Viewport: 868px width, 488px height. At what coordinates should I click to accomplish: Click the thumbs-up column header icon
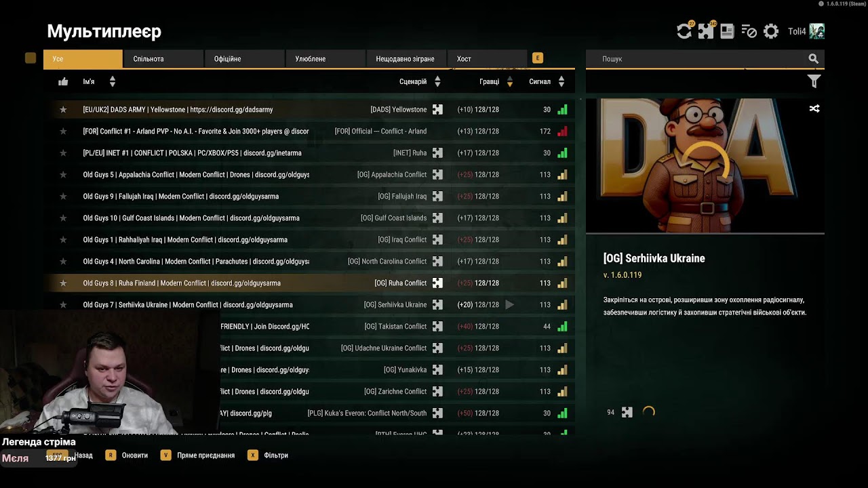(63, 81)
